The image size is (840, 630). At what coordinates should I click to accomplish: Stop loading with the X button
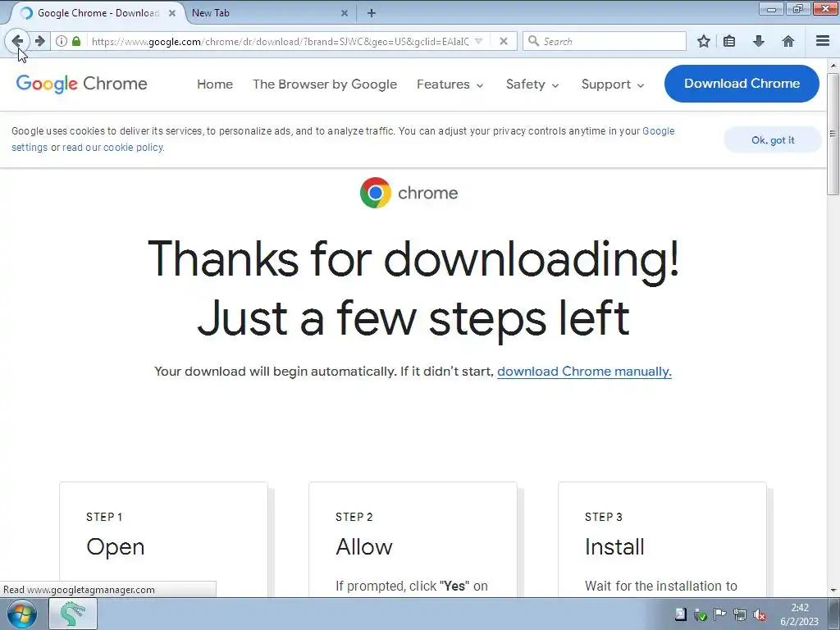pos(504,41)
